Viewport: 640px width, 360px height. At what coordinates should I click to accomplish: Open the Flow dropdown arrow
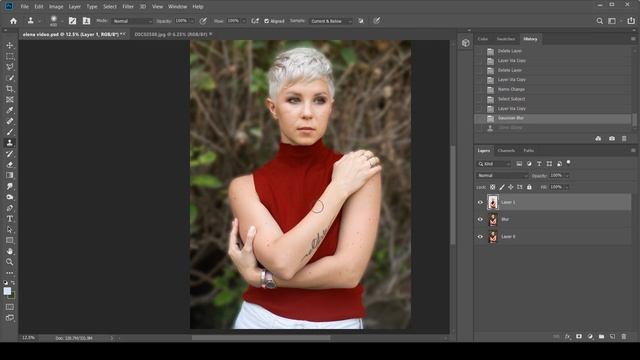[244, 21]
